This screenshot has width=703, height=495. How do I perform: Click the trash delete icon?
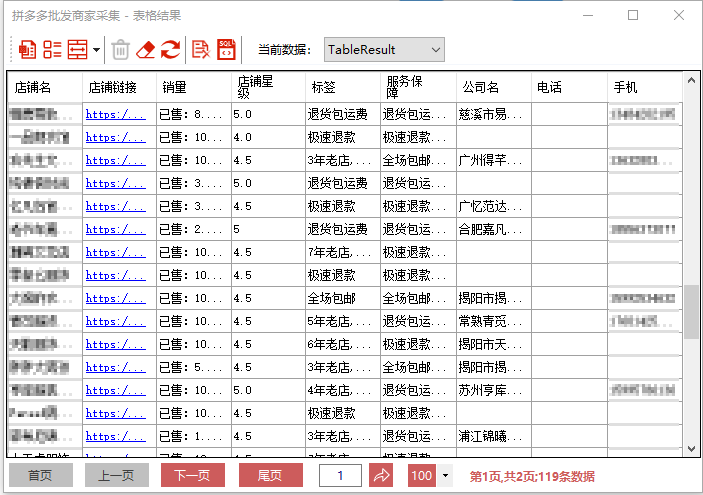coord(121,49)
